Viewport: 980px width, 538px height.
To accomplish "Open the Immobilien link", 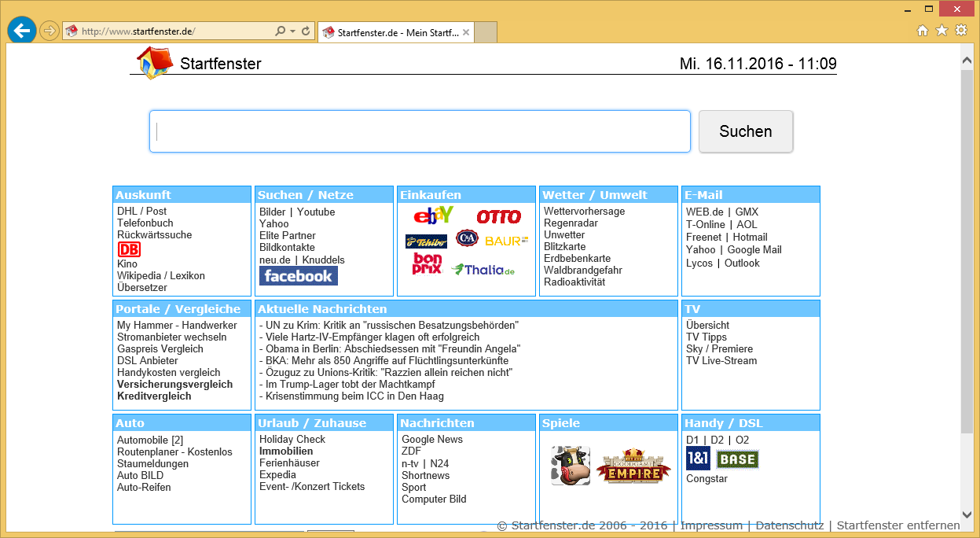I will [286, 451].
